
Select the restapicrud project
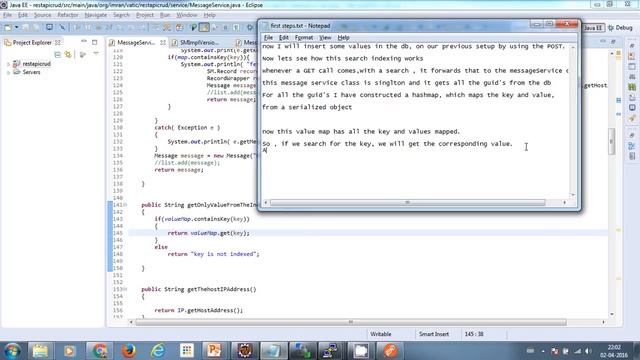[x=36, y=64]
